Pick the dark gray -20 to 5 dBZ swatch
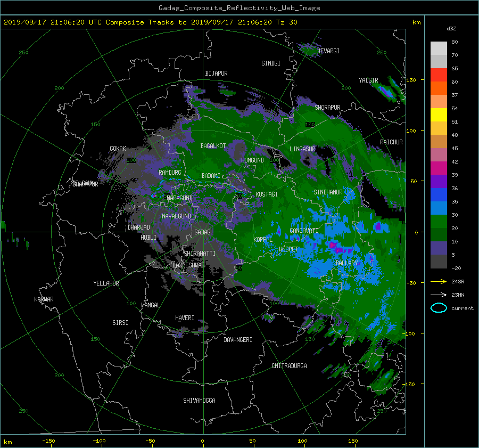479x448 pixels. tap(439, 261)
